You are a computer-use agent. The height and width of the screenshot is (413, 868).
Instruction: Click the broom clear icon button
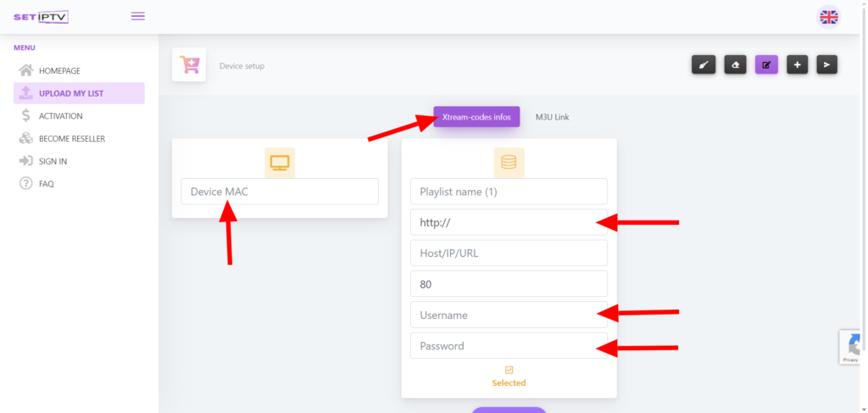pos(704,64)
